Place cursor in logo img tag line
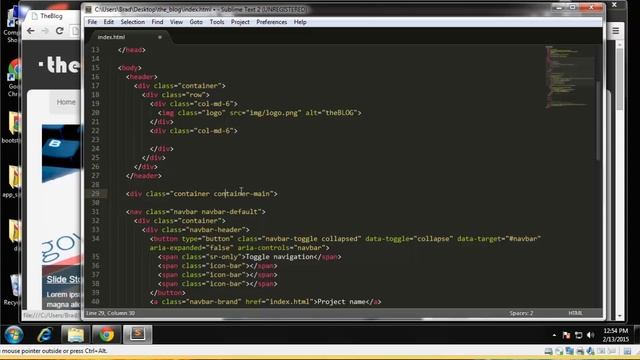 pos(260,113)
